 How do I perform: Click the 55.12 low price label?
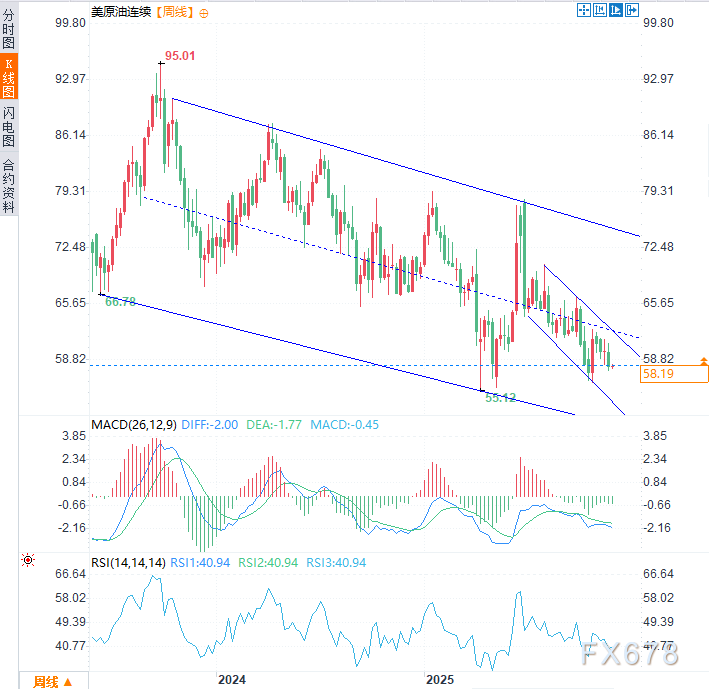(500, 397)
